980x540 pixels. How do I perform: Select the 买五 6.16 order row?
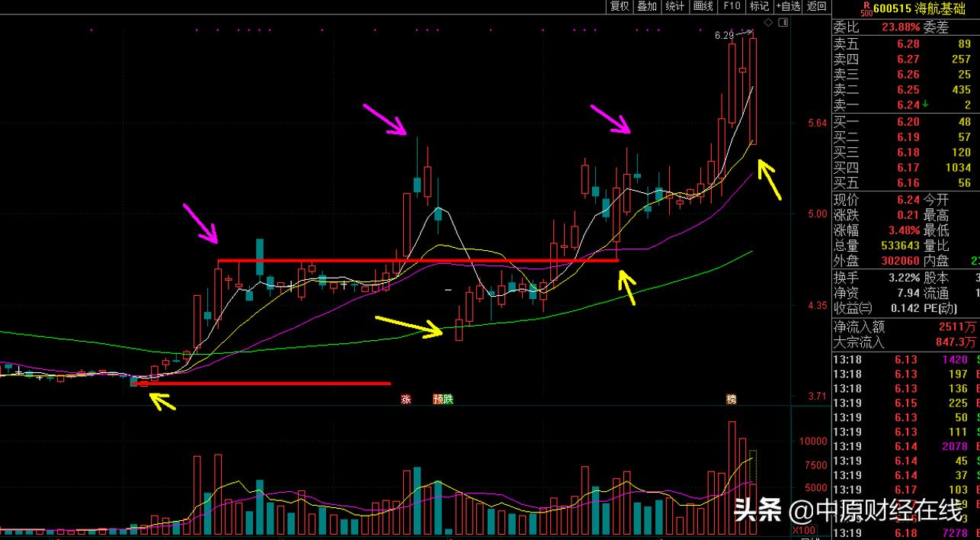(x=905, y=183)
